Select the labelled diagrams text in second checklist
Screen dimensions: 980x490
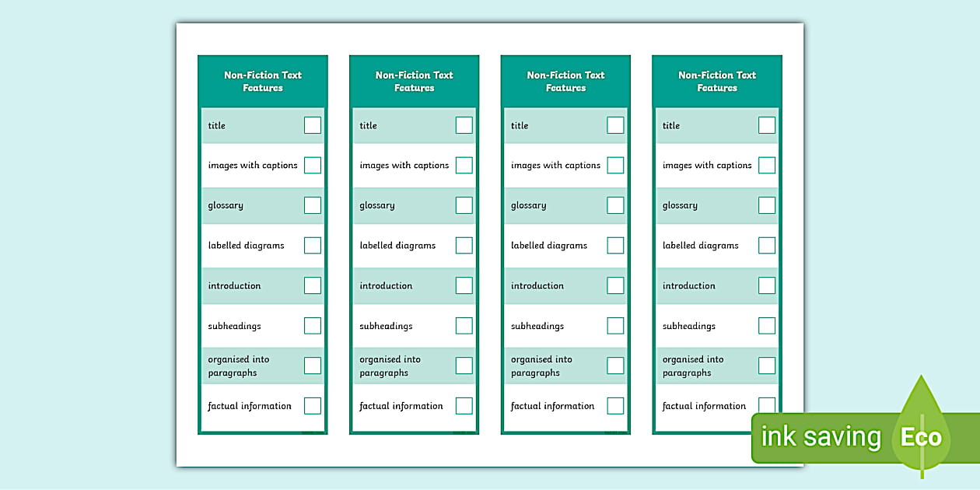click(399, 246)
